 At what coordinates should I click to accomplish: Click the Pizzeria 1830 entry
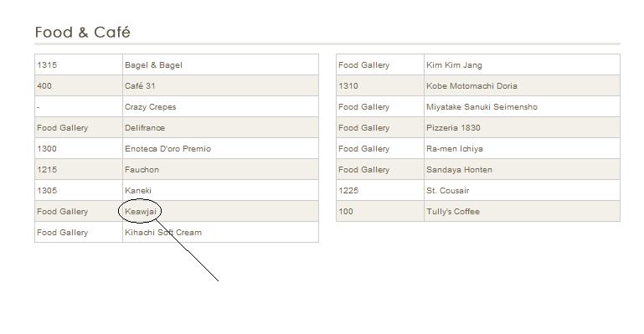453,127
